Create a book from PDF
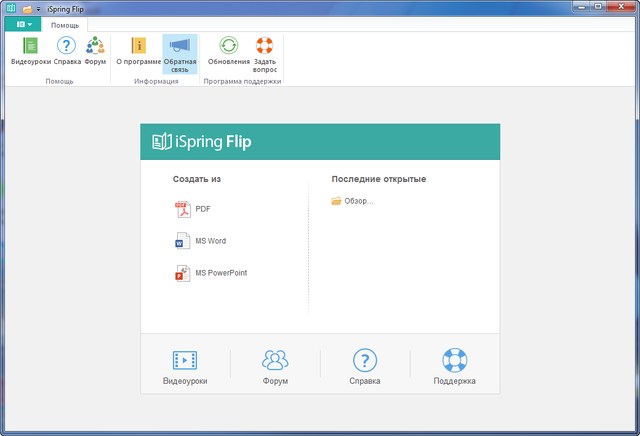 pos(192,209)
